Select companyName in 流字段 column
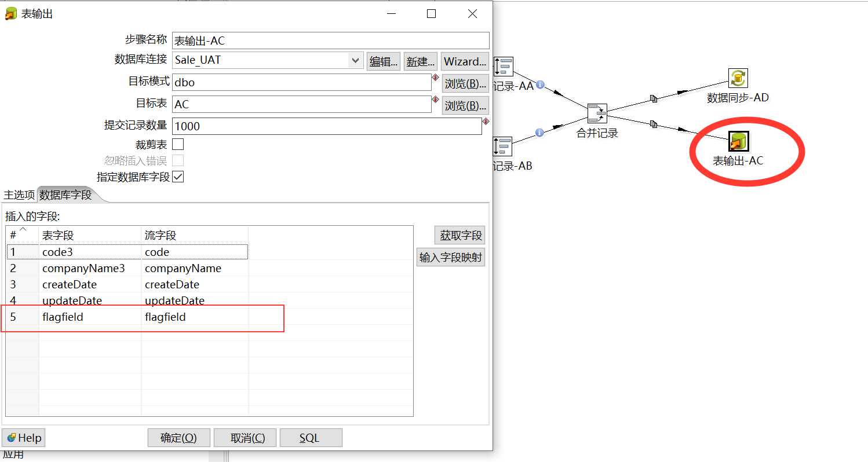The image size is (868, 462). point(195,268)
